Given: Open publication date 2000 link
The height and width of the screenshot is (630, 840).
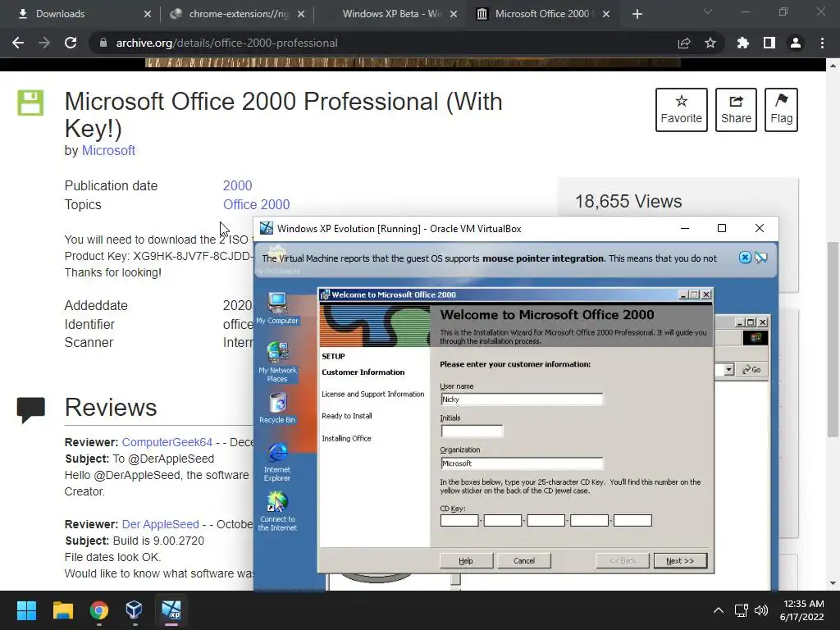Looking at the screenshot, I should point(237,186).
